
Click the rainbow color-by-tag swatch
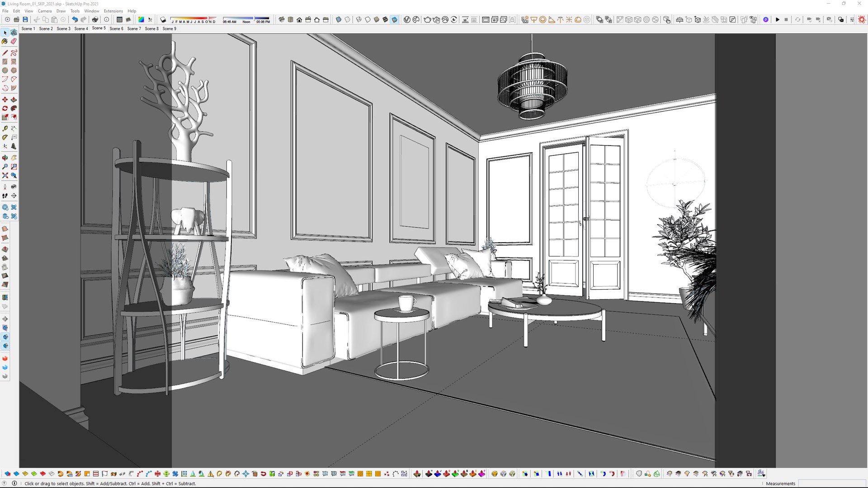[x=141, y=19]
